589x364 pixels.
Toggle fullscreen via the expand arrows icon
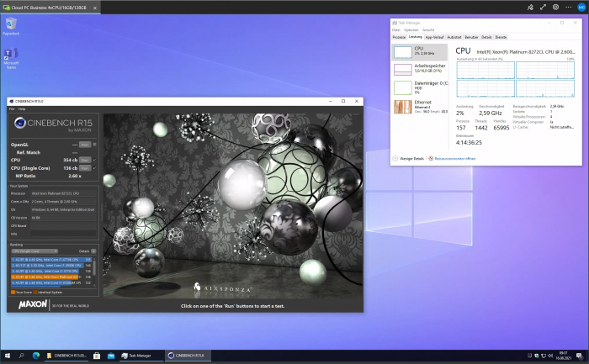(543, 7)
